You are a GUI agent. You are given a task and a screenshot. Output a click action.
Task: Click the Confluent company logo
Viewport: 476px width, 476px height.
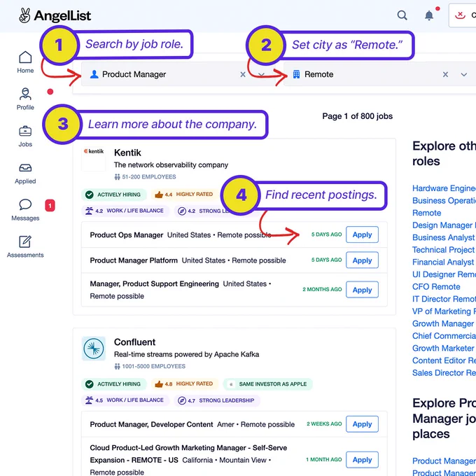(x=94, y=348)
